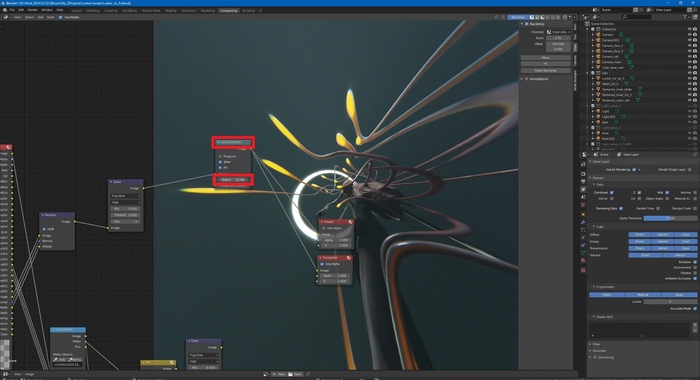Toggle HDR checkbox in Denoise node
This screenshot has height=380, width=700.
pyautogui.click(x=44, y=229)
